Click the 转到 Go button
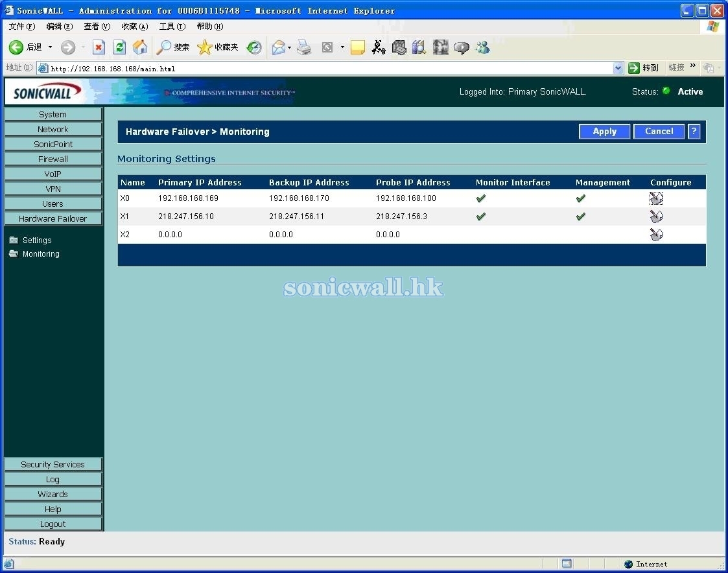Viewport: 728px width, 573px height. tap(644, 68)
